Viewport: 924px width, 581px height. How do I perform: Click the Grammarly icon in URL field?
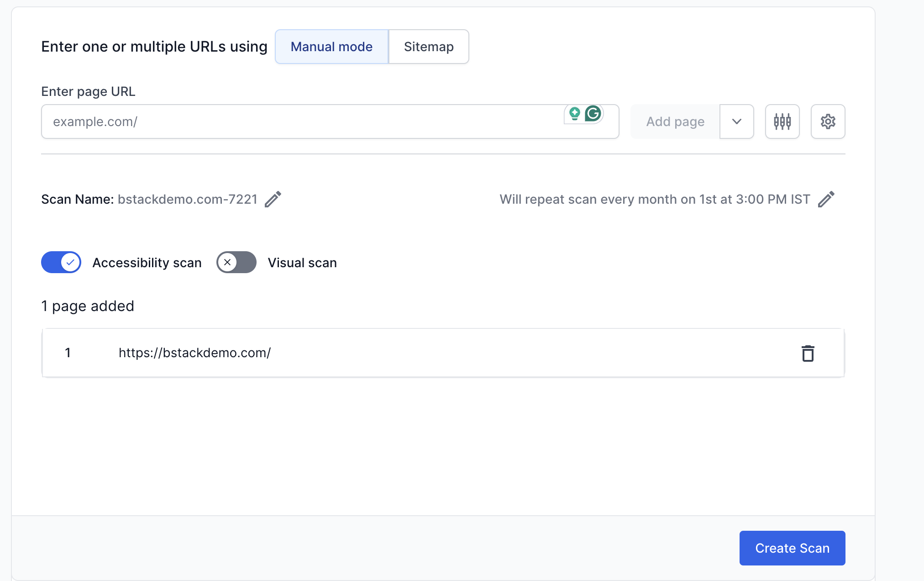coord(593,113)
